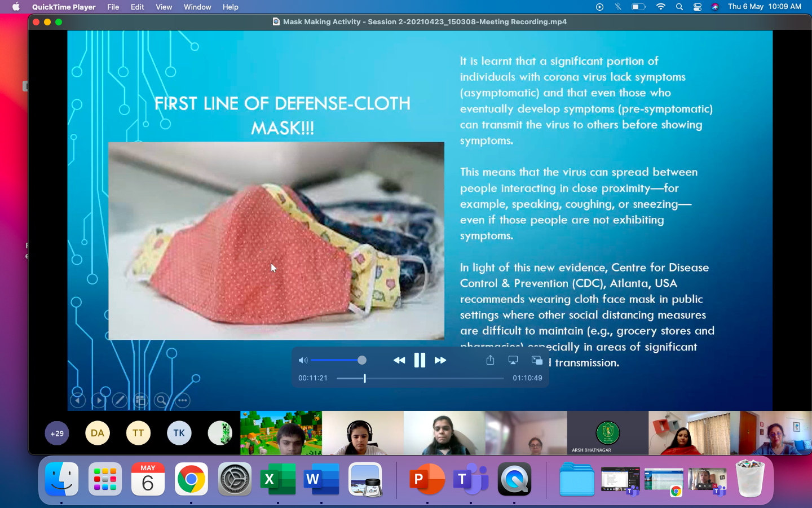
Task: Click the more options ellipsis on slide
Action: [x=183, y=401]
